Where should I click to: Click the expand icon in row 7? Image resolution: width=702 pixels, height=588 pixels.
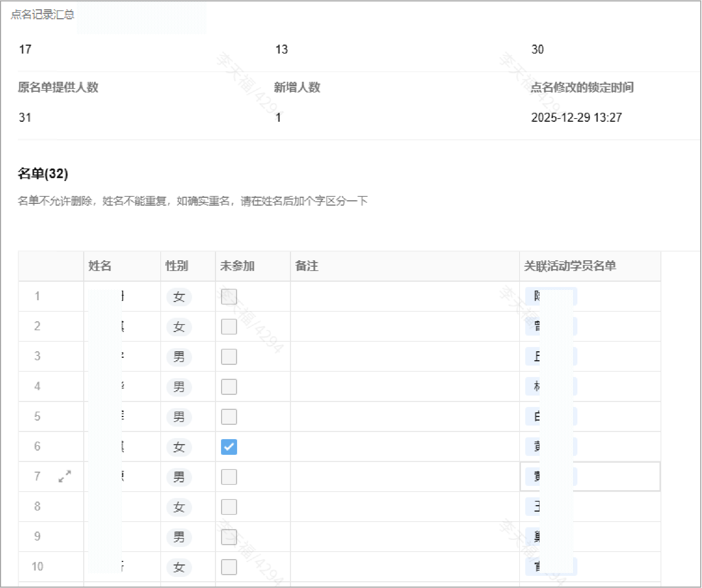point(65,476)
